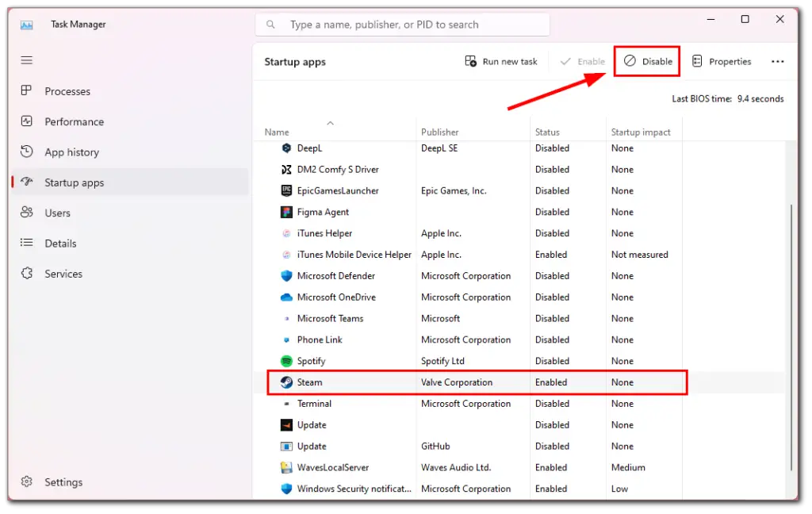Open Properties for the selected app
The image size is (812, 514).
click(x=722, y=62)
